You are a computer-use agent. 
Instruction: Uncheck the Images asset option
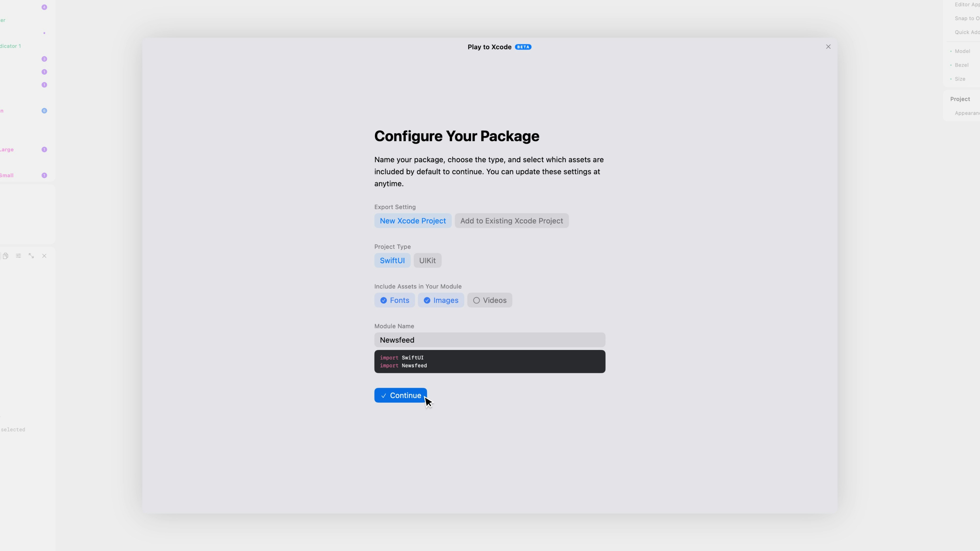point(440,300)
